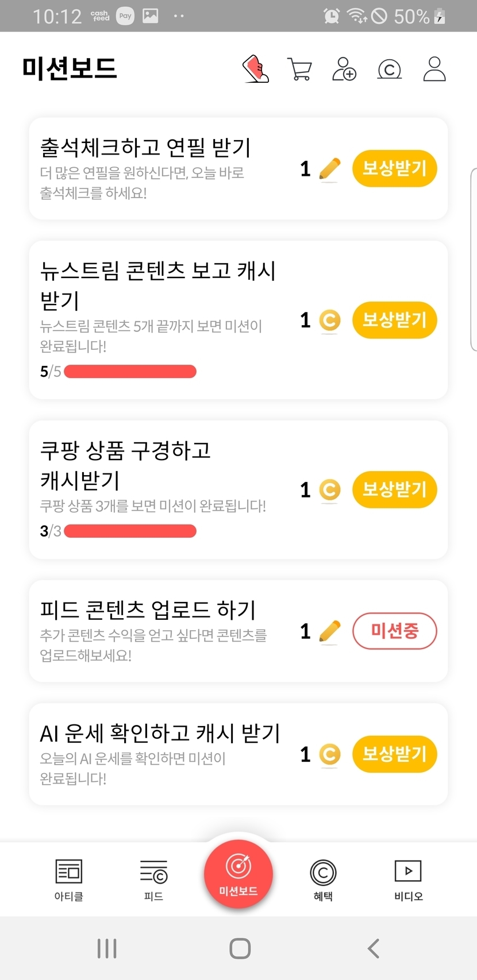This screenshot has height=980, width=477.
Task: Click the 5/5 progress bar for 뉴스트림
Action: [x=130, y=372]
